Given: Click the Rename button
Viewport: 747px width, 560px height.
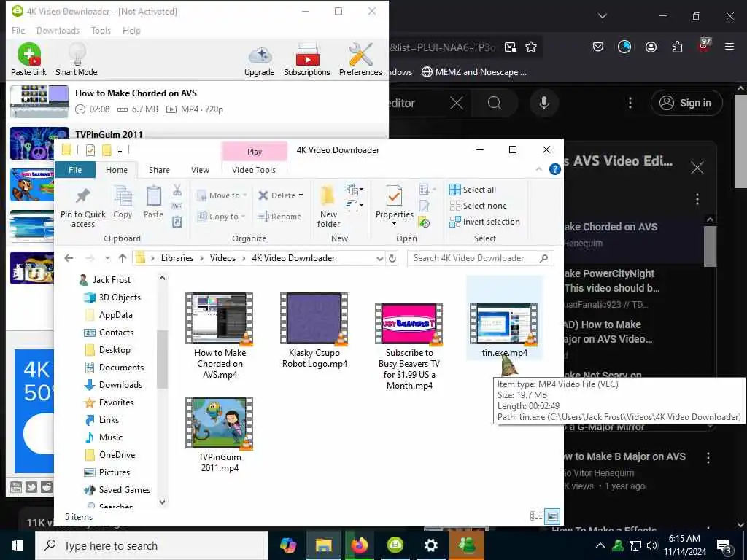Looking at the screenshot, I should coord(279,217).
